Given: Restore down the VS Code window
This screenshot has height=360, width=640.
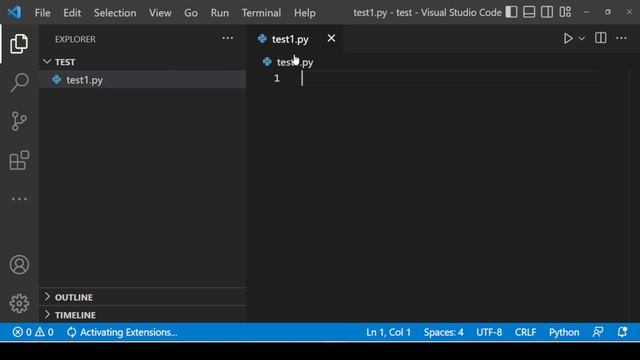Looking at the screenshot, I should [x=608, y=12].
